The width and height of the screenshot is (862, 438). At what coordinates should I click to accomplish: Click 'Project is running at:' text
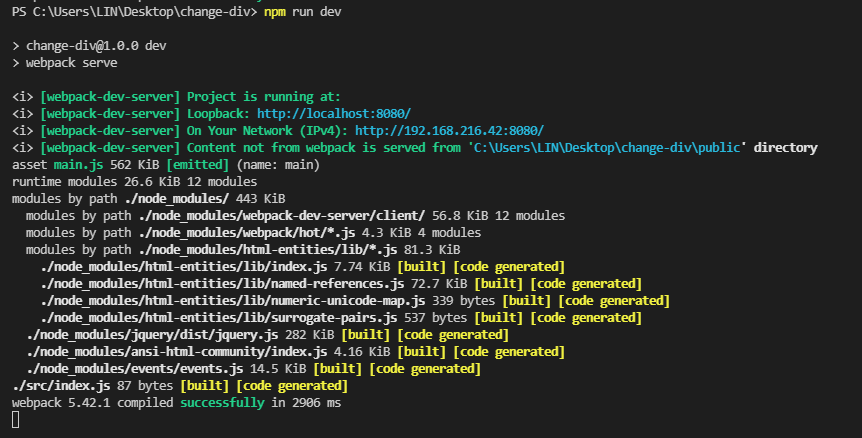coord(264,97)
